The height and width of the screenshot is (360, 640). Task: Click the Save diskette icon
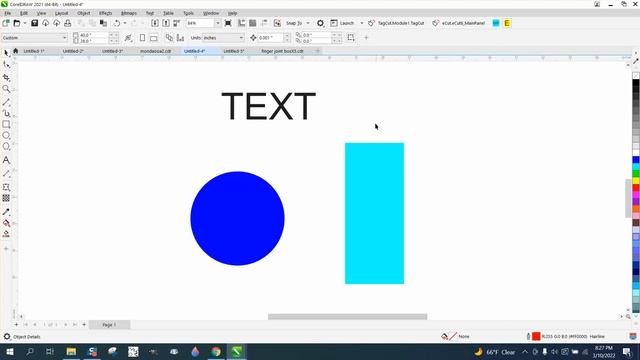click(x=35, y=23)
